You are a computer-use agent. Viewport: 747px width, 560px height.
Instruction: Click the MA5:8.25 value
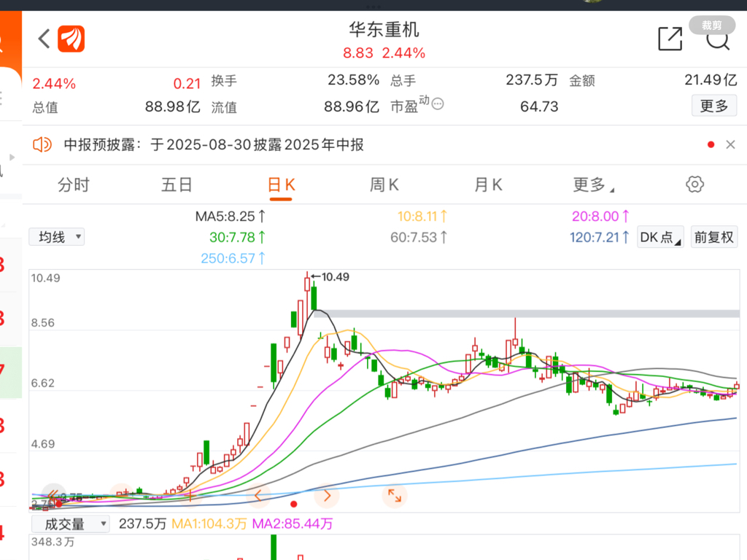click(230, 216)
